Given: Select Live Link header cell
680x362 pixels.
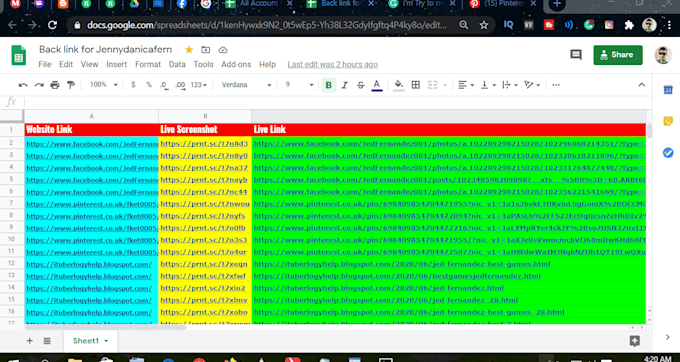Looking at the screenshot, I should [x=449, y=130].
